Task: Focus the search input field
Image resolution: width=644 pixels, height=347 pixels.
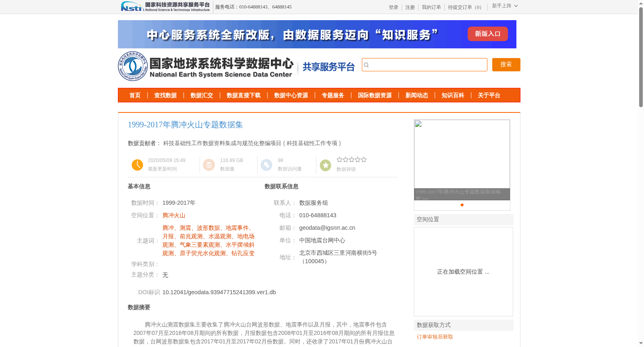Action: 424,64
